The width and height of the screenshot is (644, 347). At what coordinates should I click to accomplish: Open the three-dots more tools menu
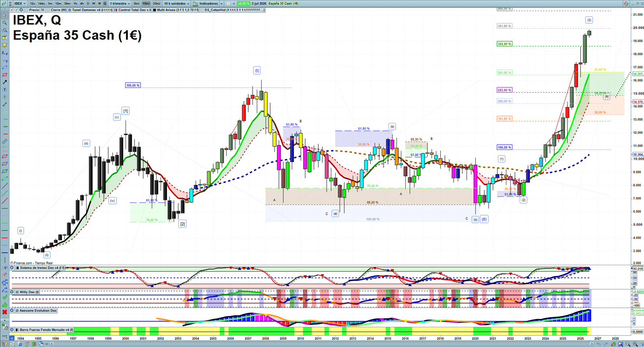[4, 336]
